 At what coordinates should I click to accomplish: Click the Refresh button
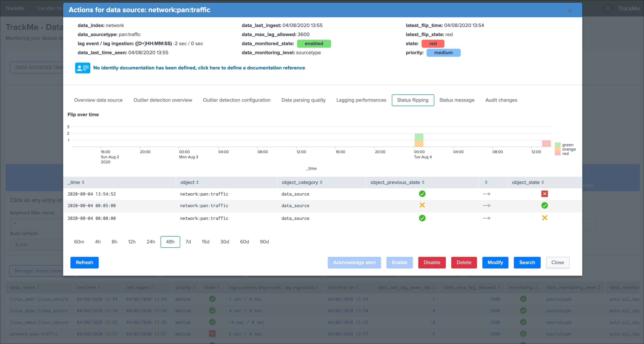click(x=85, y=262)
